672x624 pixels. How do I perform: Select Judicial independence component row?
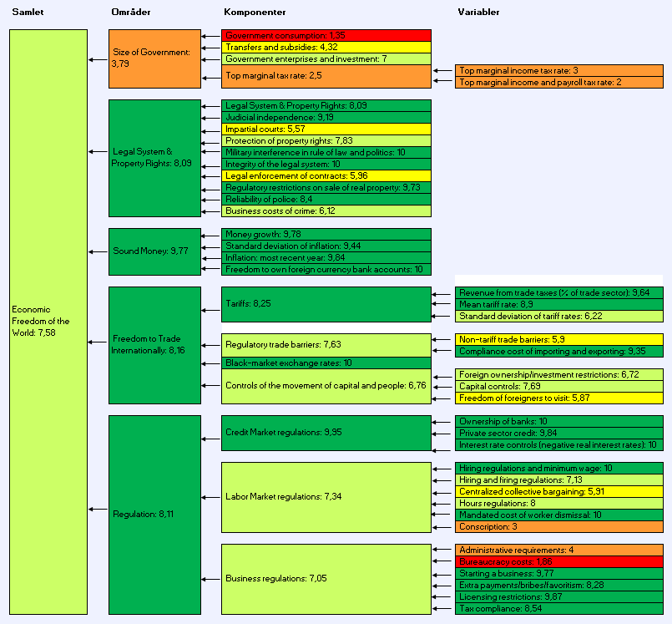click(x=326, y=118)
